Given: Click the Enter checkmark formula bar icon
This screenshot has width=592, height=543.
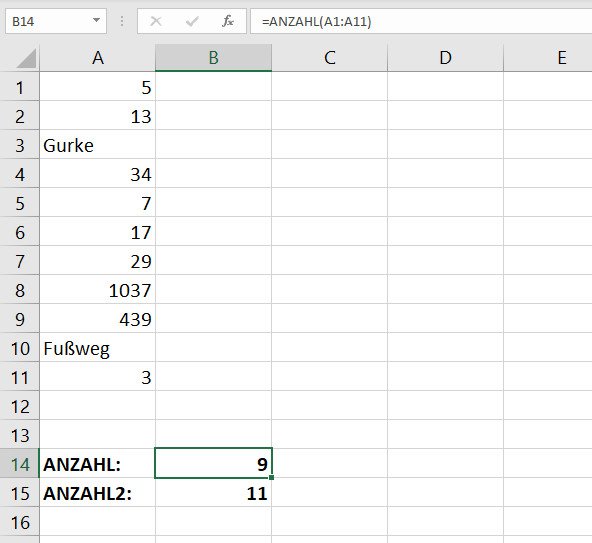Looking at the screenshot, I should click(x=192, y=21).
